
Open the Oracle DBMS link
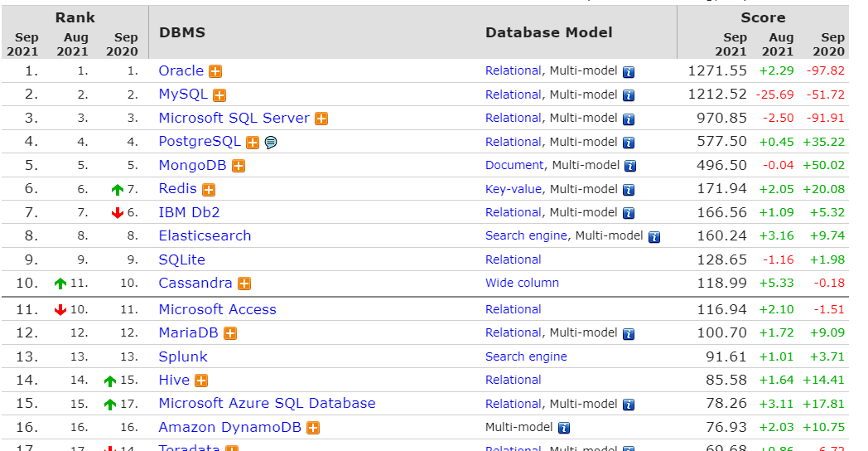click(x=181, y=71)
